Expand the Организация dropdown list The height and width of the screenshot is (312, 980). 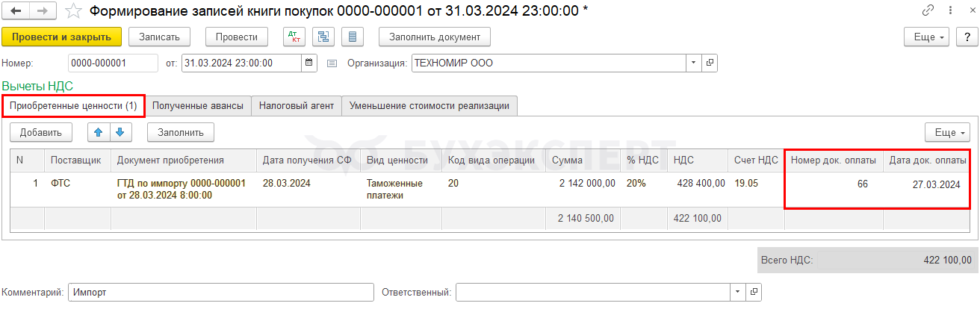(694, 63)
